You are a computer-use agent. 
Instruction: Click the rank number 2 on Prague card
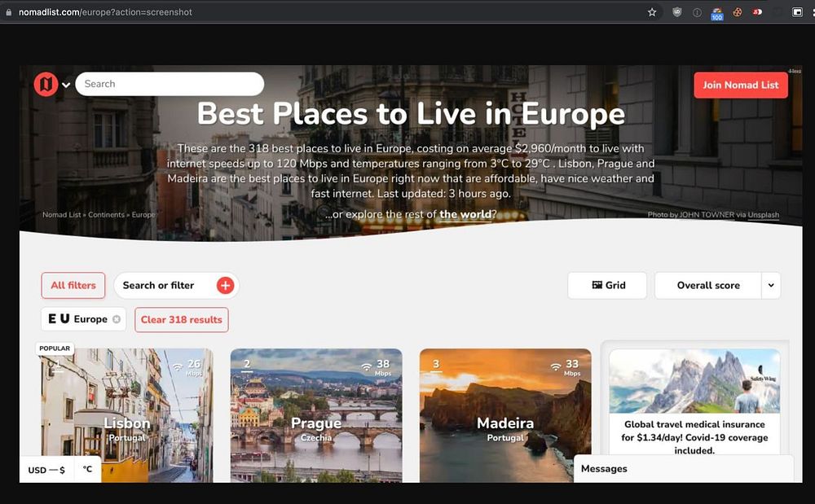pyautogui.click(x=247, y=365)
